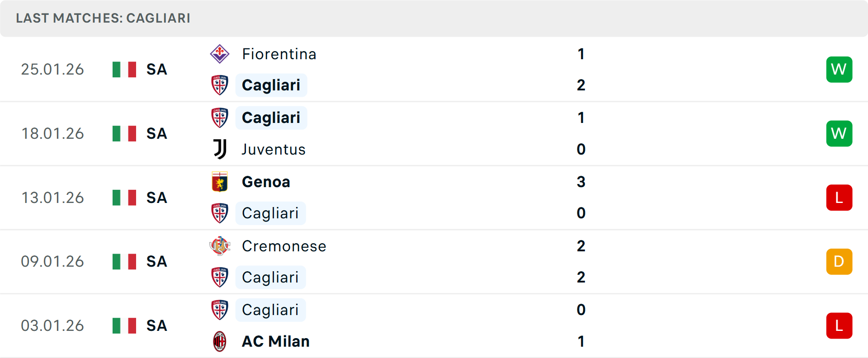The height and width of the screenshot is (358, 868).
Task: Click the Fiorentina club crest icon
Action: click(220, 54)
